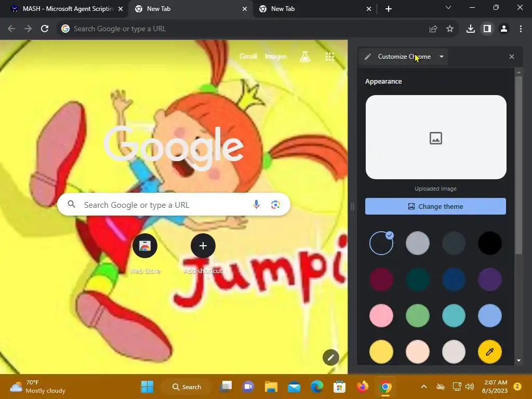Screen dimensions: 532x399
Task: Open the tab search chevron
Action: click(x=448, y=7)
